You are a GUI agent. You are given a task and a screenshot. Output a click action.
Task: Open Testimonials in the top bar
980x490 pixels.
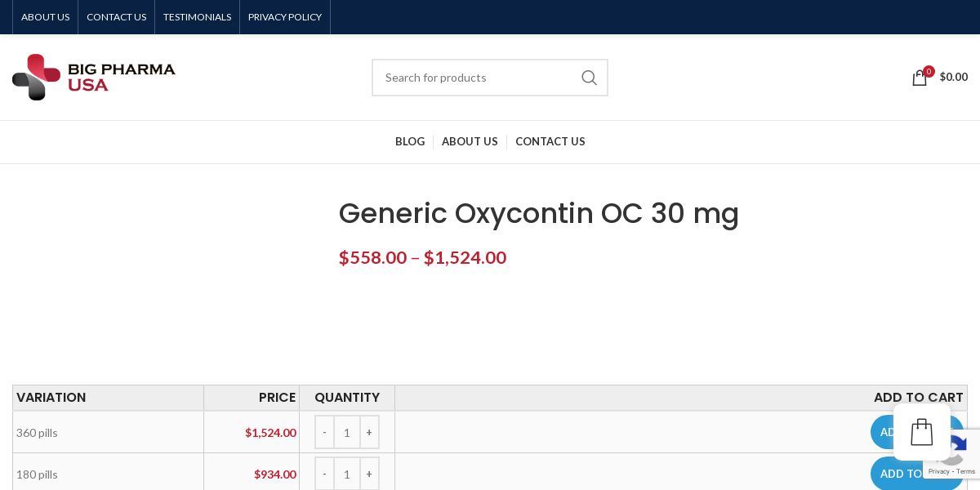click(x=197, y=17)
